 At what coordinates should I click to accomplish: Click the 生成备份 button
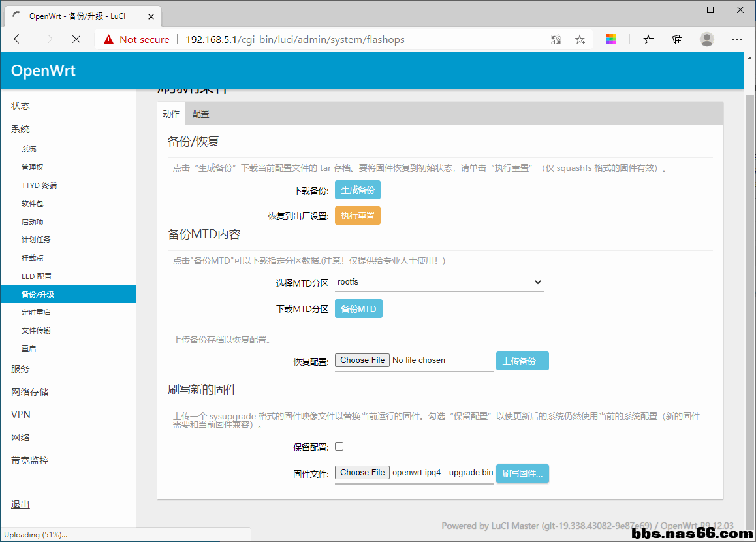[x=357, y=190]
